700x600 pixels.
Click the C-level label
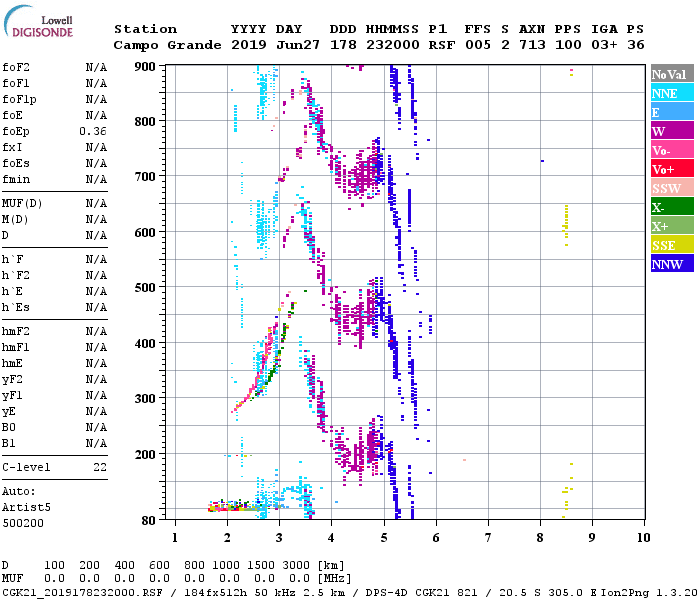[x=26, y=467]
